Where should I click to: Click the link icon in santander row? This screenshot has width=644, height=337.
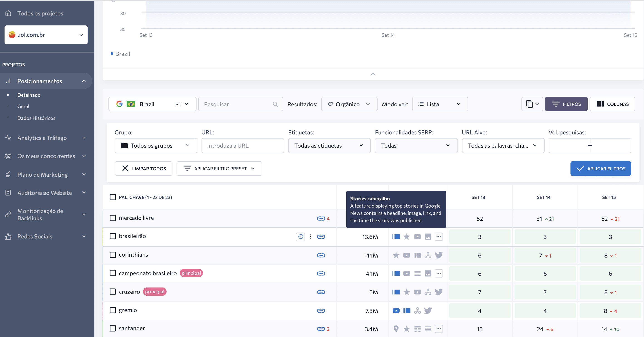coord(321,329)
